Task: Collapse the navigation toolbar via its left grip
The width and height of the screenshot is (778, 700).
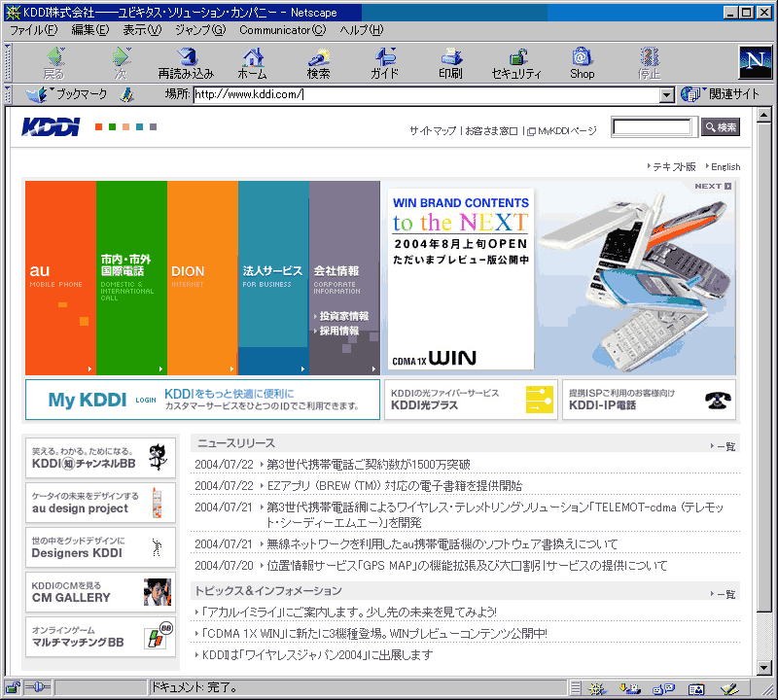Action: point(8,62)
